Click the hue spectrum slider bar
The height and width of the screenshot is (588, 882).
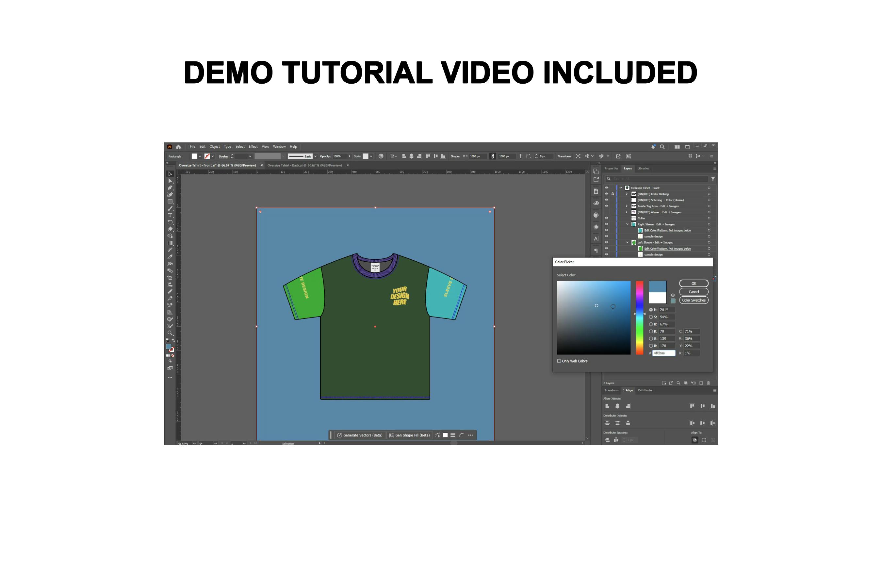point(639,318)
